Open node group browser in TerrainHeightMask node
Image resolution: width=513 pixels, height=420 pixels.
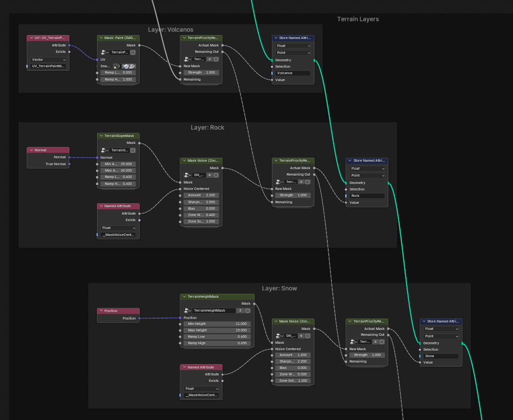tap(188, 311)
